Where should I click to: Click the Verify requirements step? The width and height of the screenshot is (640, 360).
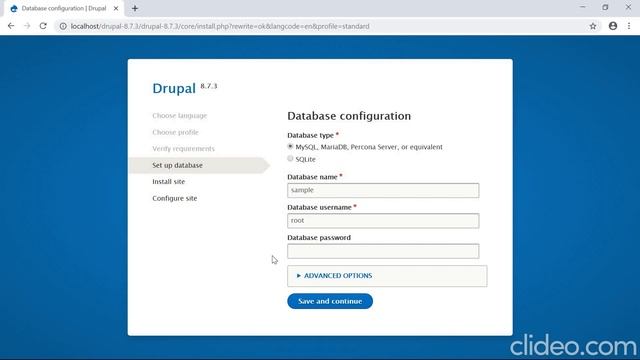[x=183, y=149]
